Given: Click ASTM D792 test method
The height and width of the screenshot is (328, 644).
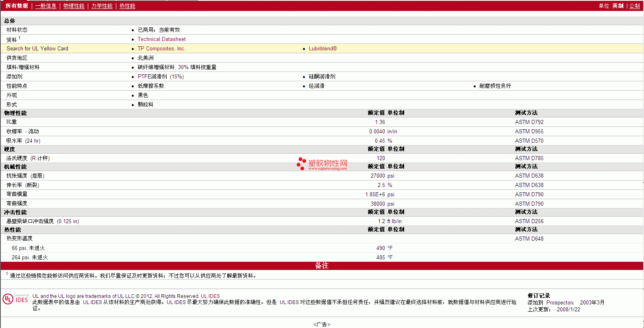Looking at the screenshot, I should 529,122.
